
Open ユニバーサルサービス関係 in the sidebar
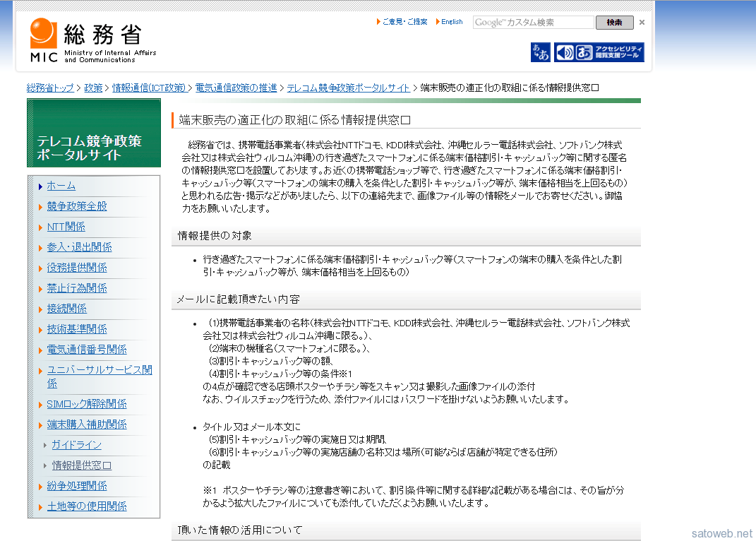100,376
